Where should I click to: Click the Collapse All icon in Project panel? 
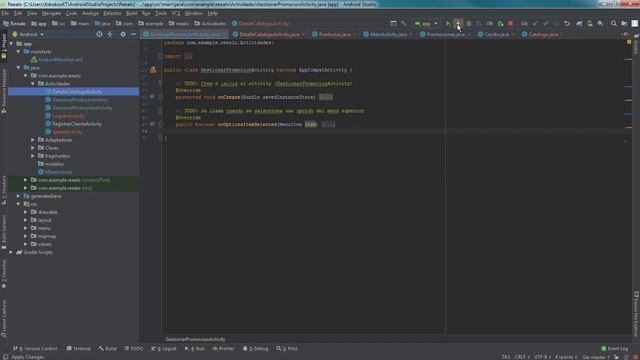(x=110, y=34)
